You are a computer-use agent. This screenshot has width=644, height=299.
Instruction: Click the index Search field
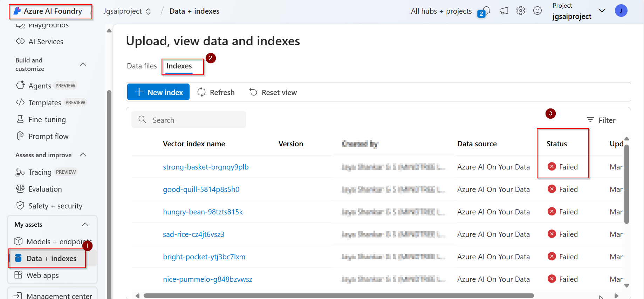point(189,120)
